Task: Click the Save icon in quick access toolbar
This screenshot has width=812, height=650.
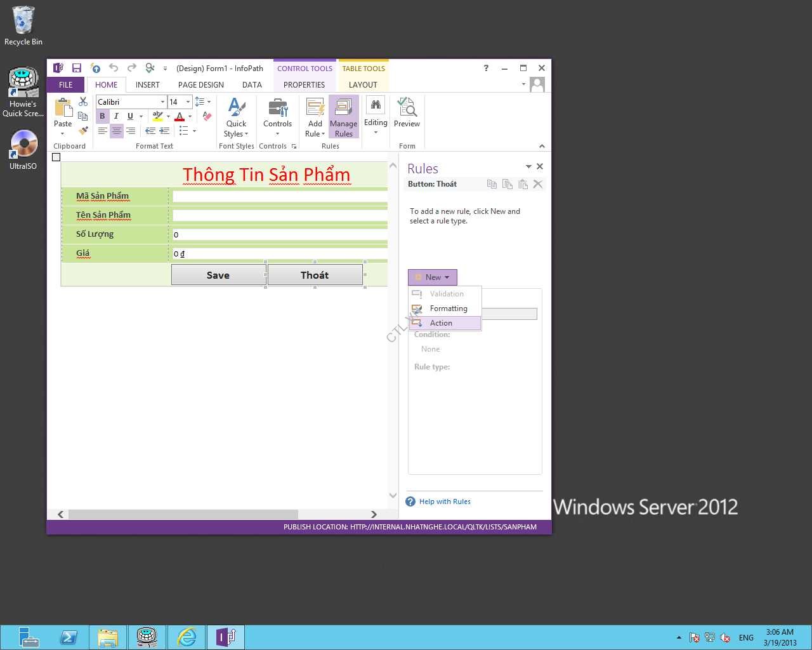Action: [x=77, y=68]
